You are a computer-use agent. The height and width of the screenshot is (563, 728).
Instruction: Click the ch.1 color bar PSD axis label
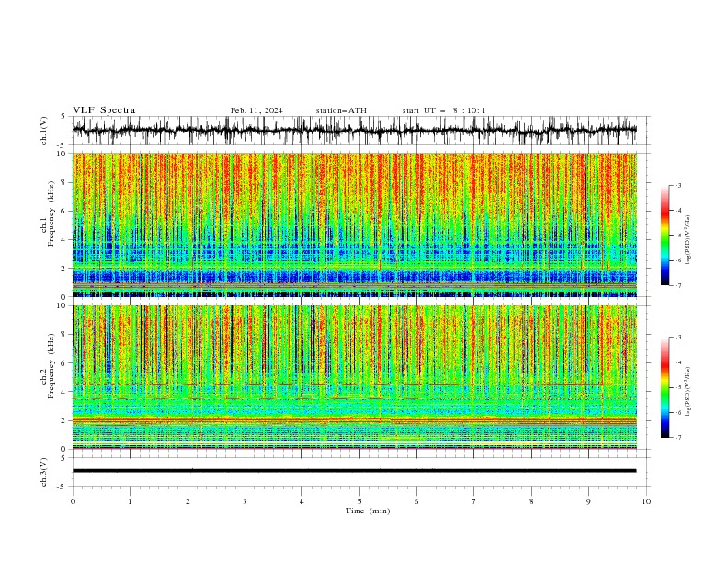coord(688,240)
